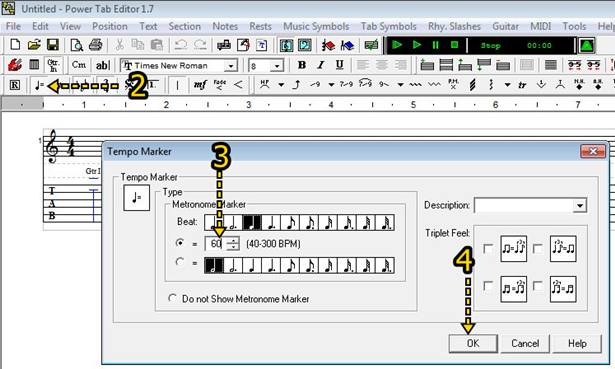Add Fade volume swell symbol
Image resolution: width=615 pixels, height=369 pixels.
(220, 85)
